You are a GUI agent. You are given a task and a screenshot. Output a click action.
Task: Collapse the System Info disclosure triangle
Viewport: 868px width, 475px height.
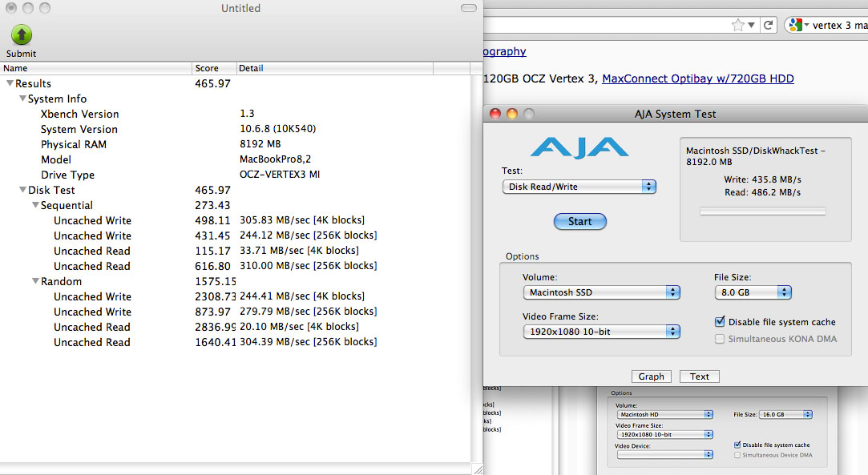point(22,99)
